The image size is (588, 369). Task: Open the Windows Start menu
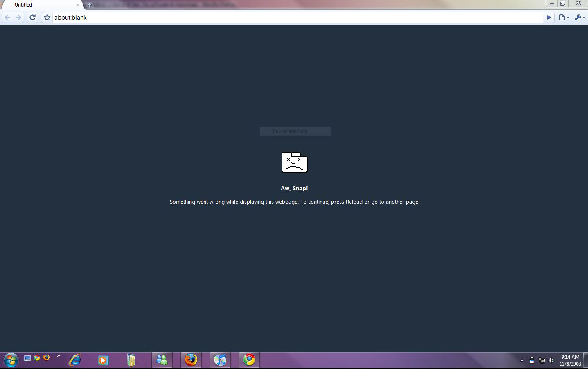click(11, 360)
